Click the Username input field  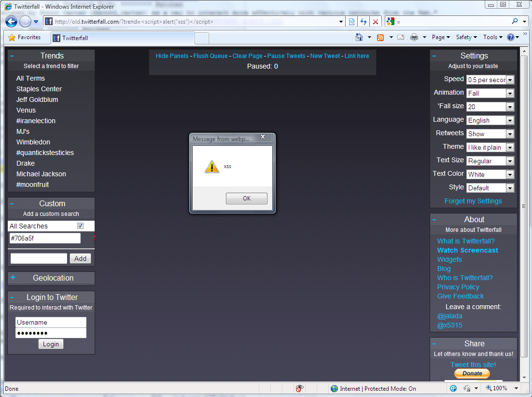pos(51,322)
